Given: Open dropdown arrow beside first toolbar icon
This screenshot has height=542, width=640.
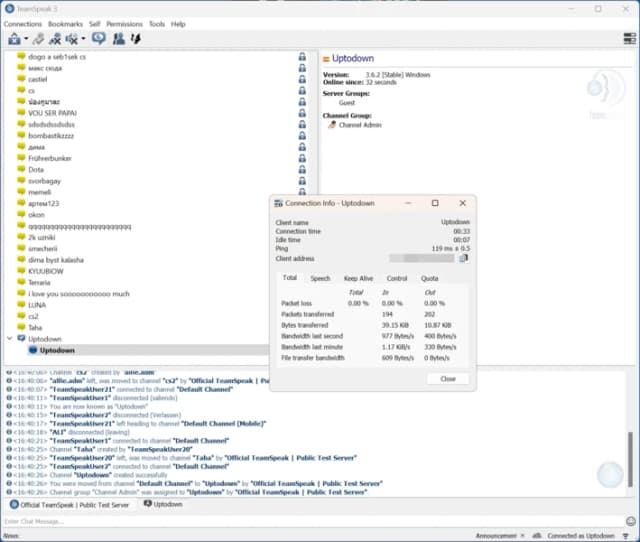Looking at the screenshot, I should 26,39.
